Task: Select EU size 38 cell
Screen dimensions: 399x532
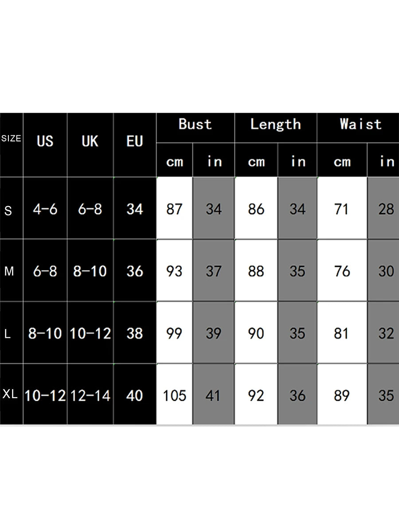Action: pyautogui.click(x=135, y=333)
